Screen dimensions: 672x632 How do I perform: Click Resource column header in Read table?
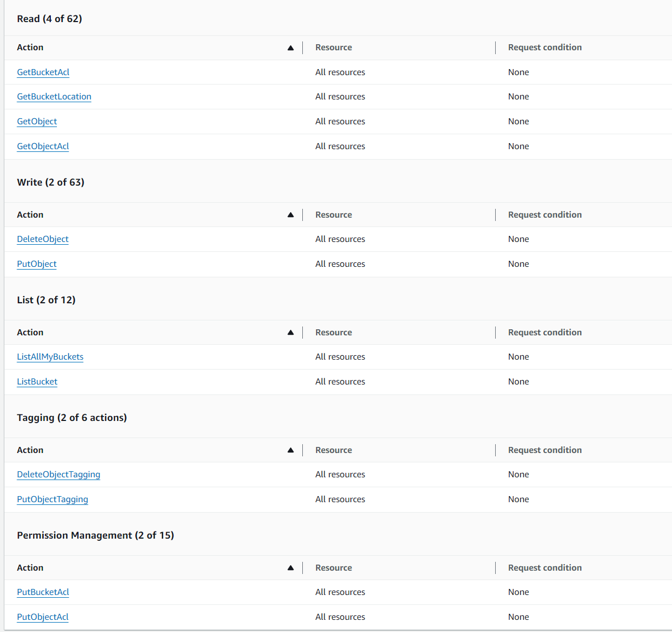tap(334, 48)
